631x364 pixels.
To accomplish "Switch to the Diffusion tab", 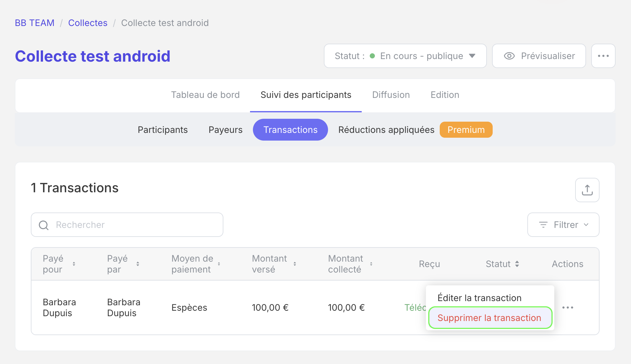I will pyautogui.click(x=391, y=95).
